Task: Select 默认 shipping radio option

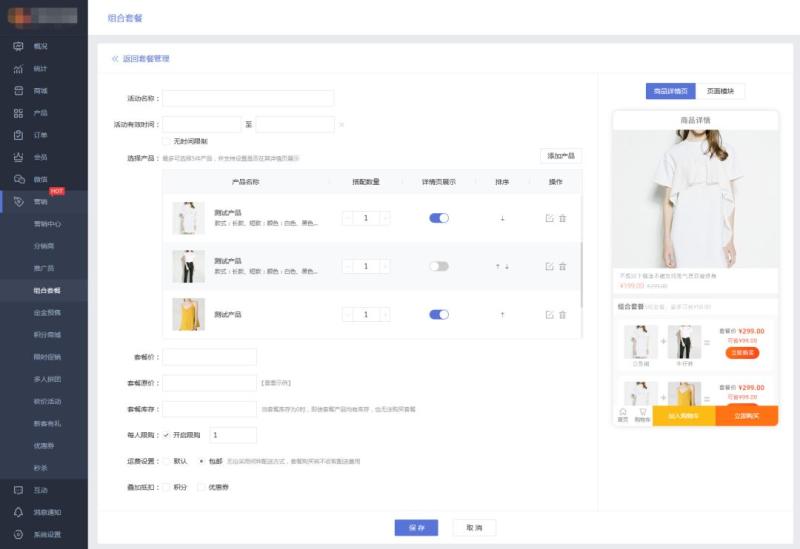Action: 166,461
